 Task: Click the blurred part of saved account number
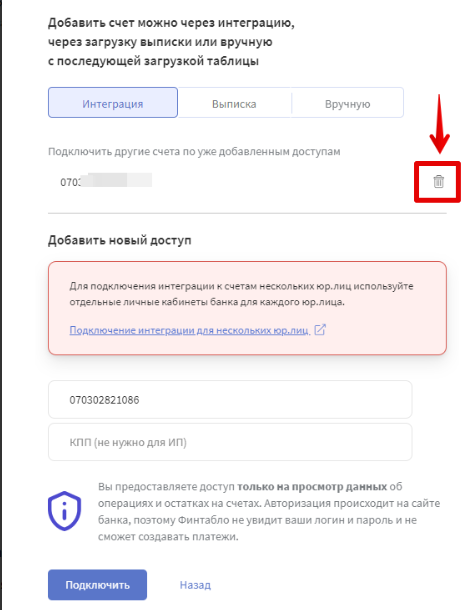tap(117, 181)
